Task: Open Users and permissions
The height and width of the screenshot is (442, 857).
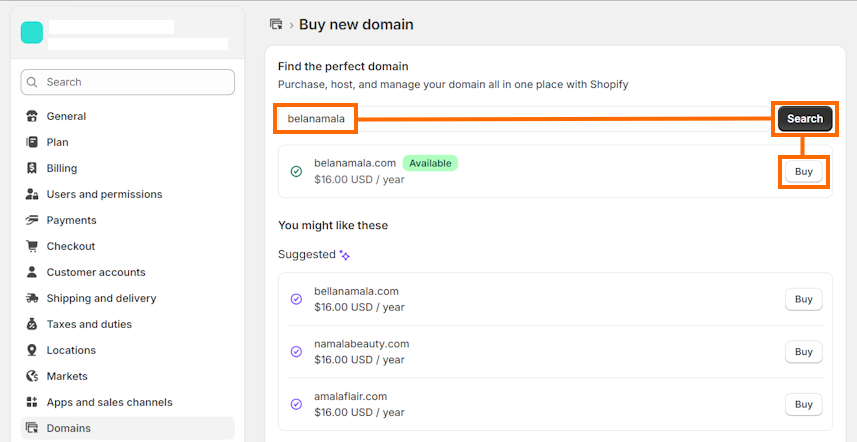Action: pyautogui.click(x=127, y=194)
